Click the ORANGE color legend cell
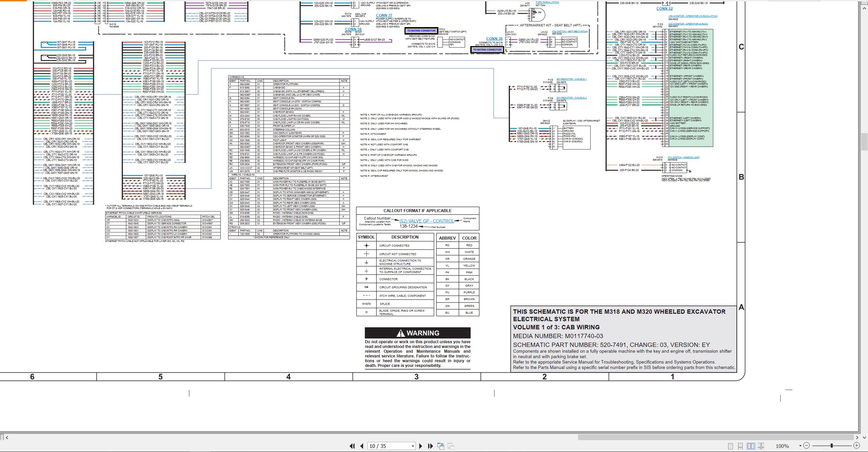 tap(469, 259)
